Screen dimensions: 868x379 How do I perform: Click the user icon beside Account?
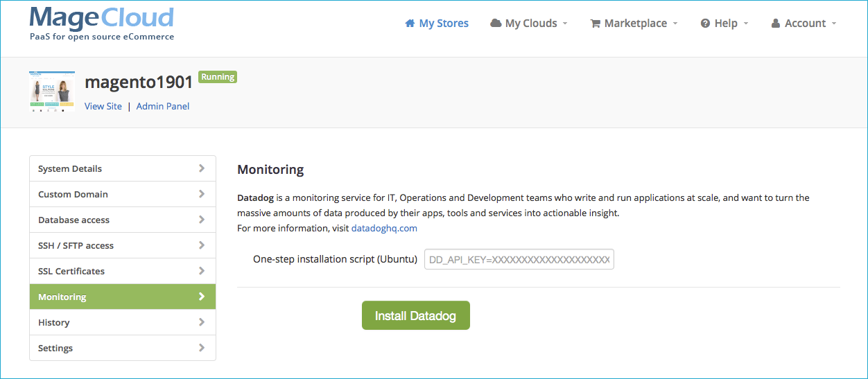776,23
